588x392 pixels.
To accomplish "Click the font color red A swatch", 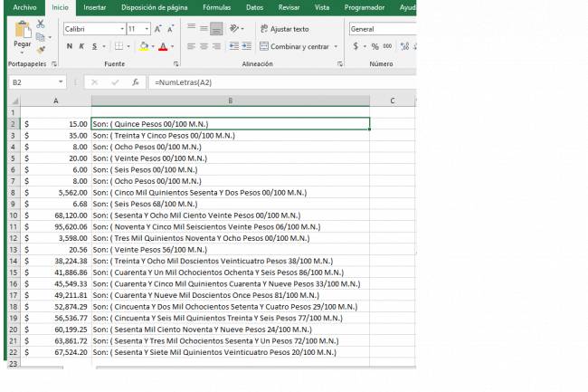I will 163,46.
